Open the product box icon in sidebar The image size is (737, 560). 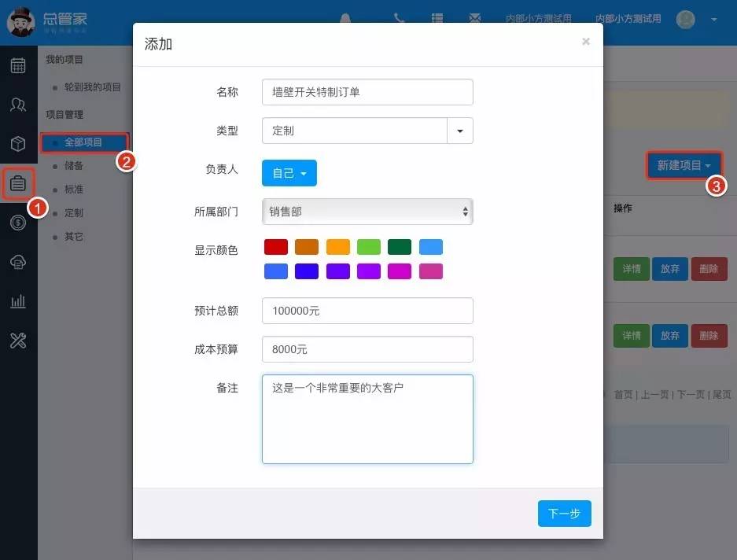(x=18, y=144)
